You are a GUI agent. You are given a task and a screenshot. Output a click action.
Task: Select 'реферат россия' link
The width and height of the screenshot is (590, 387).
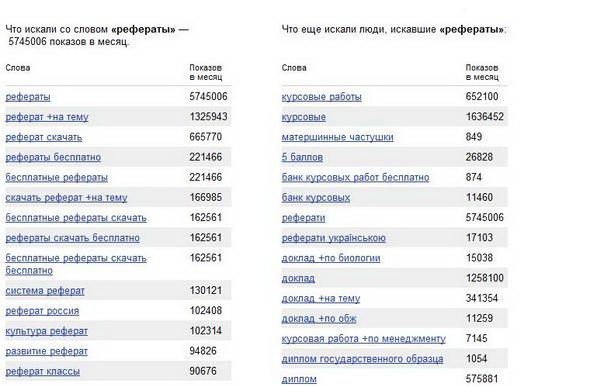[42, 311]
